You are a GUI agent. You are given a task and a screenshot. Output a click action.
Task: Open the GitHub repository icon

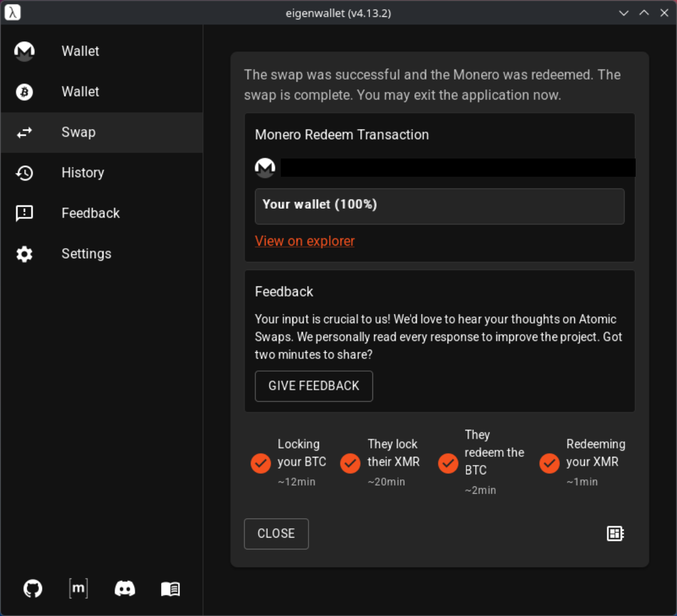[33, 588]
